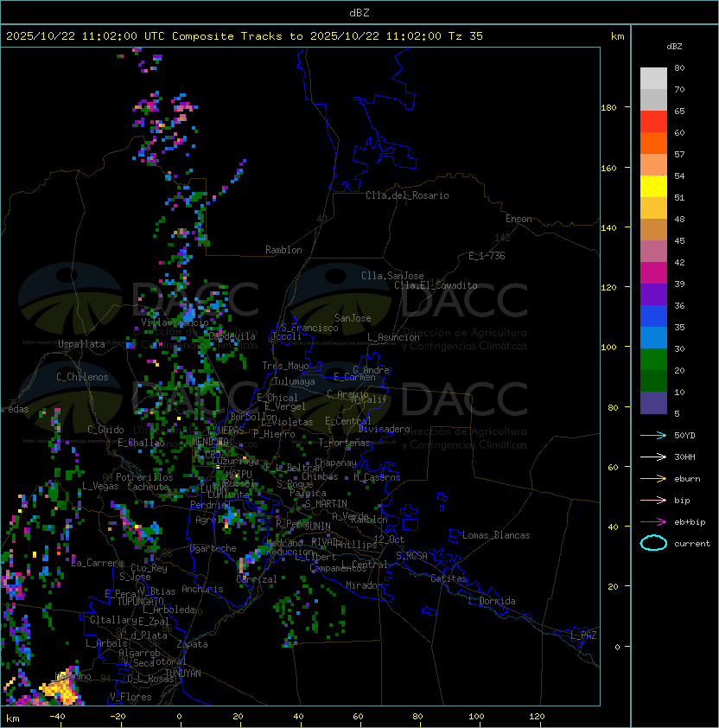The height and width of the screenshot is (728, 719).
Task: Click the 'Mirador' map label
Action: pos(364,585)
